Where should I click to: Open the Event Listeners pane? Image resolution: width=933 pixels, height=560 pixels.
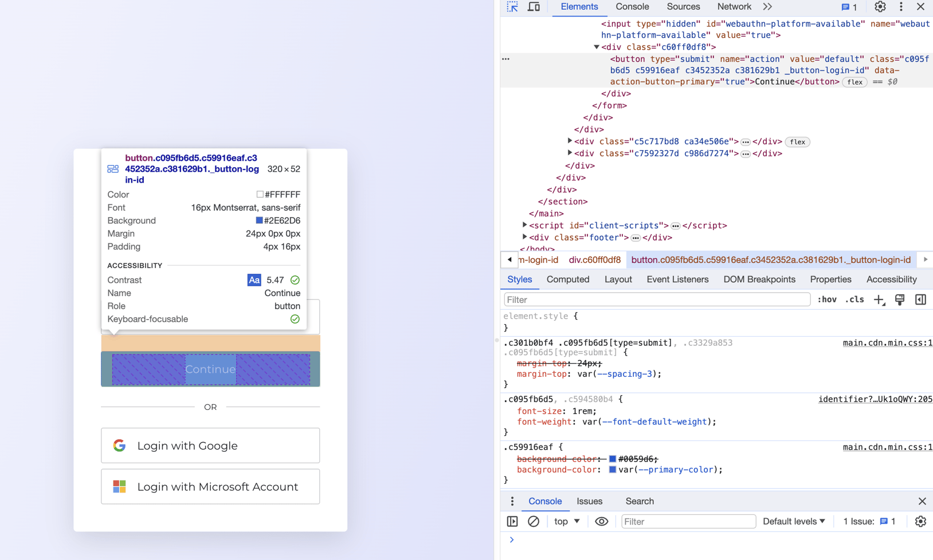tap(677, 279)
